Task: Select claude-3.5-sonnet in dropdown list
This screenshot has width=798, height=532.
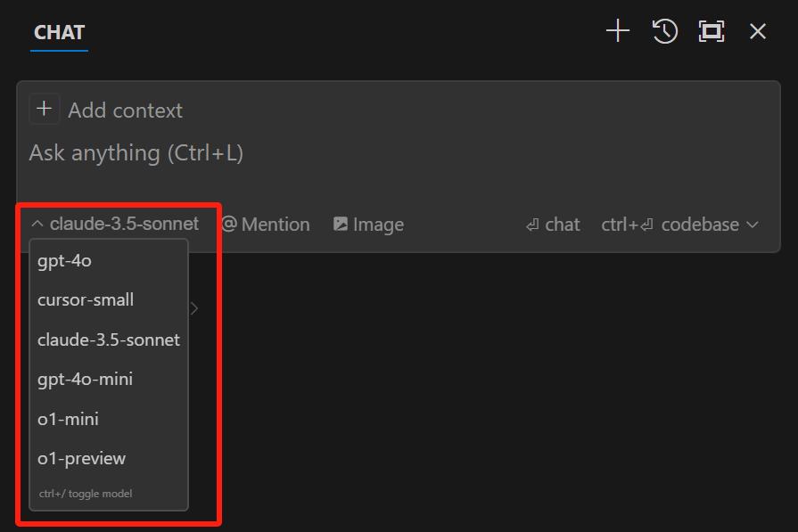Action: pyautogui.click(x=109, y=340)
